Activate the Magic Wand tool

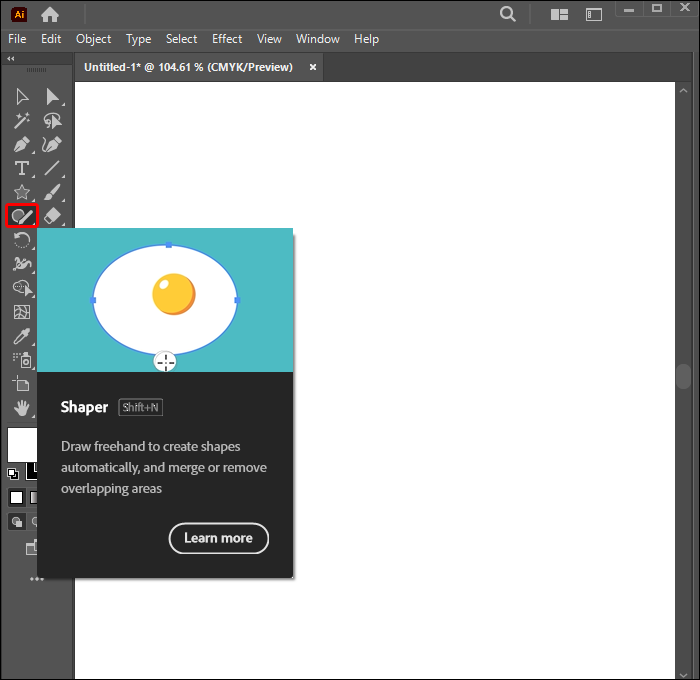click(x=21, y=121)
